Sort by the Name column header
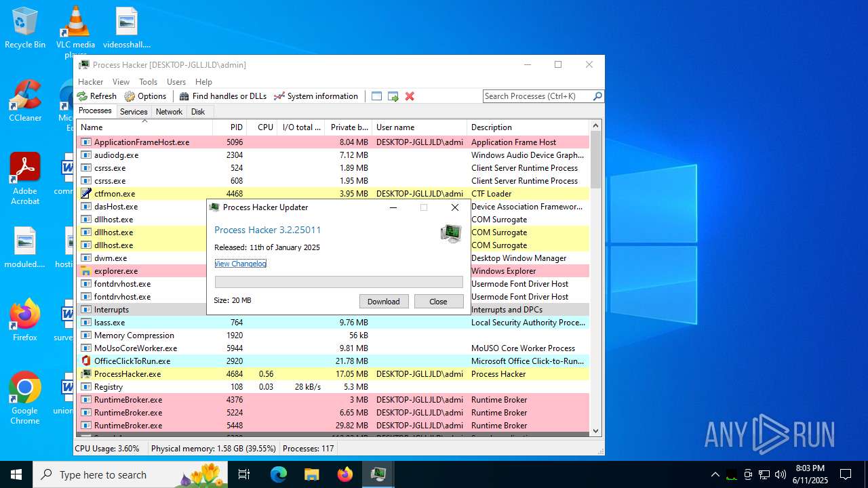The height and width of the screenshot is (488, 868). tap(144, 127)
